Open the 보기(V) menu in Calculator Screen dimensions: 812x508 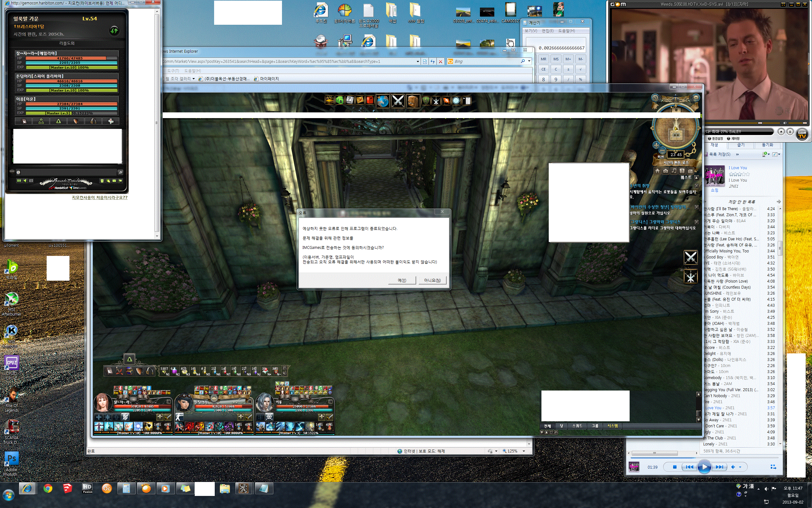[x=531, y=30]
